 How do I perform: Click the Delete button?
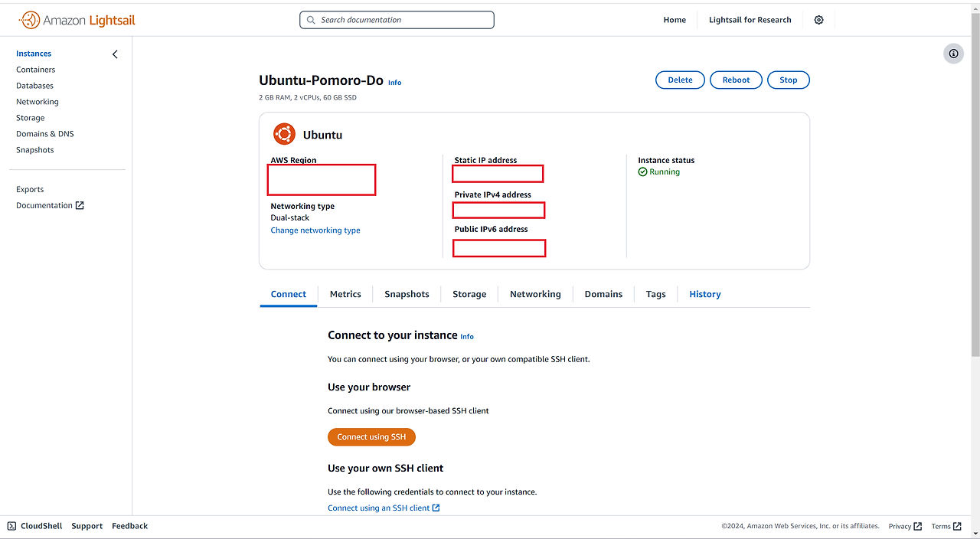[x=680, y=80]
